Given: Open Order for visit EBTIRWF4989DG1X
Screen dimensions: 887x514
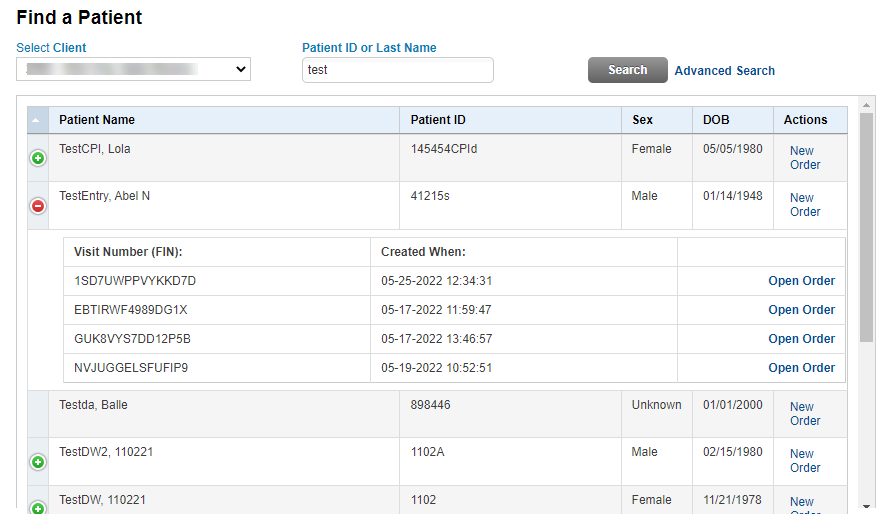Looking at the screenshot, I should (801, 310).
